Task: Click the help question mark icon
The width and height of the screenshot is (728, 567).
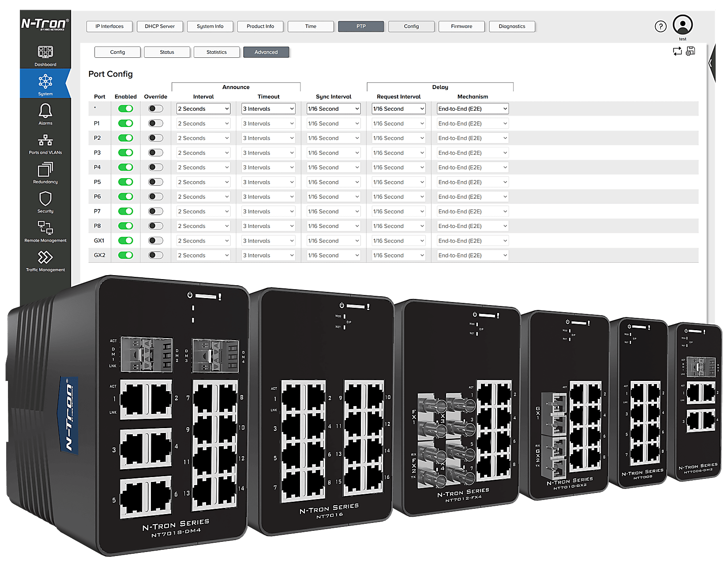Action: 660,26
